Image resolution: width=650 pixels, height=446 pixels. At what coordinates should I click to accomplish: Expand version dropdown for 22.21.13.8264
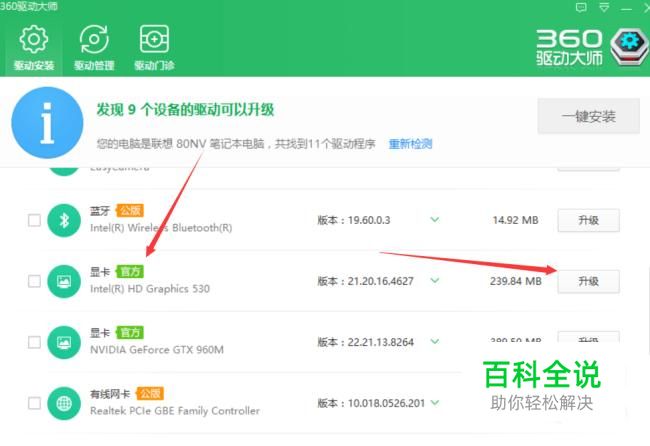click(x=434, y=342)
